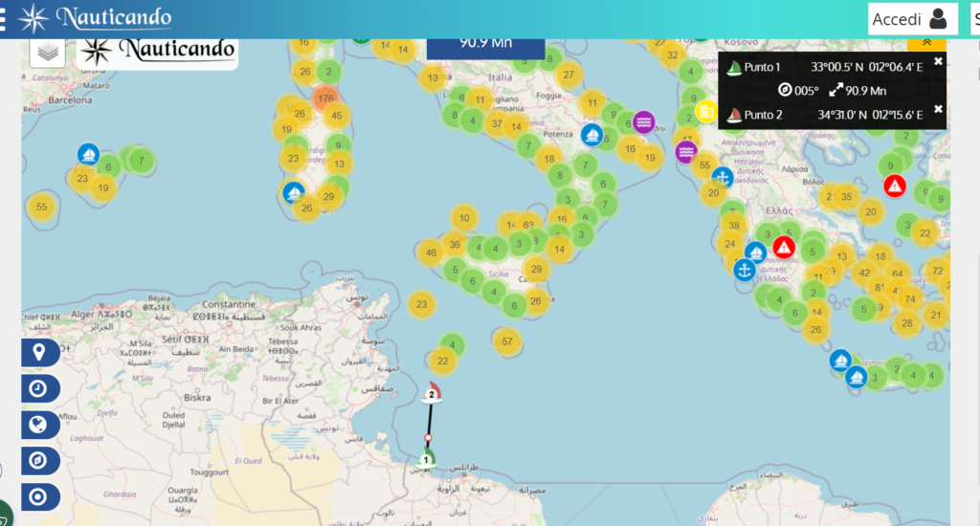The image size is (980, 526).
Task: Click the blue anchor marker in Greece
Action: point(745,270)
